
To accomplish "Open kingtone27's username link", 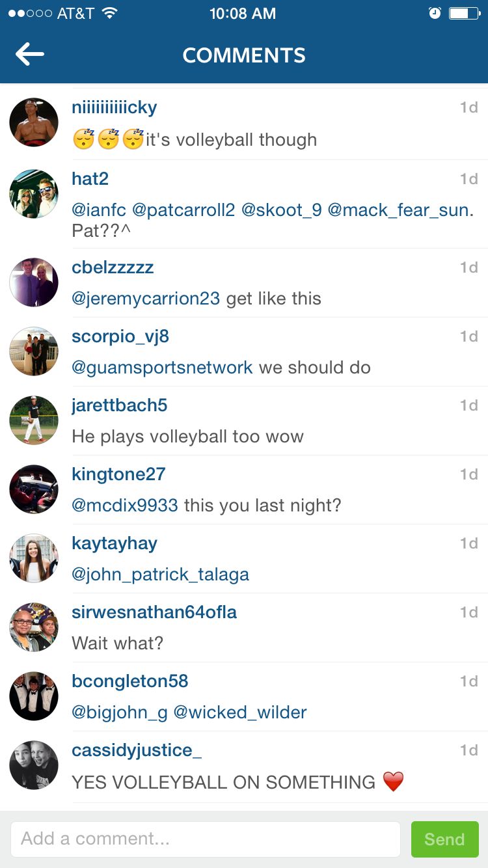I will point(118,474).
